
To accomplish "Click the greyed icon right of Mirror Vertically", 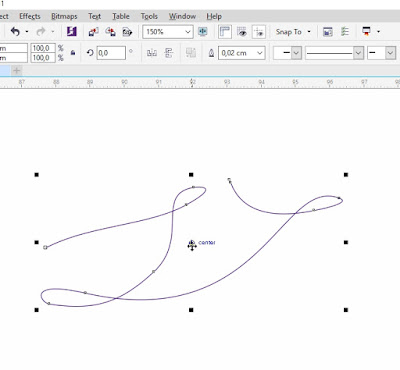I will (x=191, y=53).
